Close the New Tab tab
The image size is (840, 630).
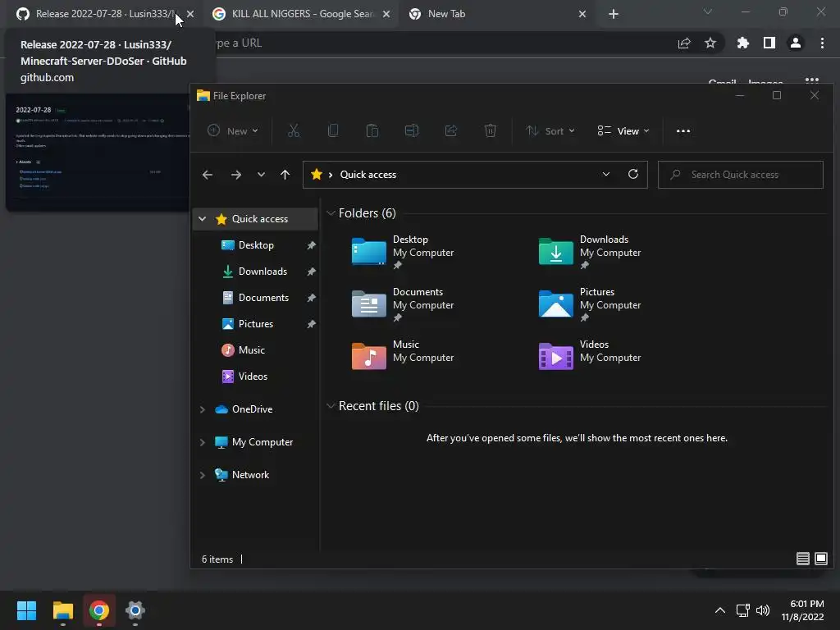(582, 14)
